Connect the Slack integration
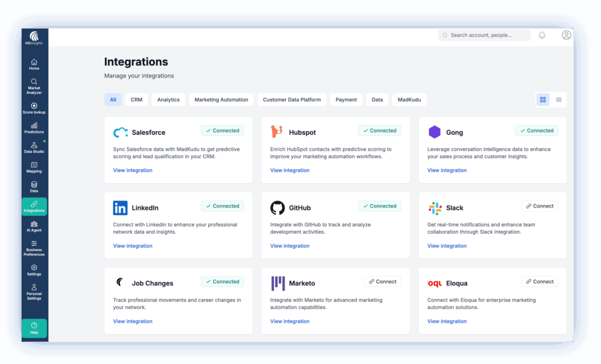 tap(539, 206)
